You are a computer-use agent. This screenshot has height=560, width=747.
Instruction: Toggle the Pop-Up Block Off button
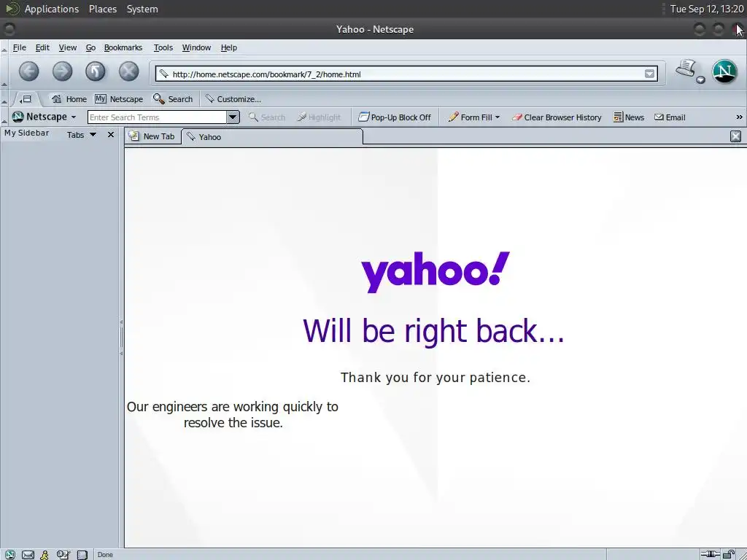(x=395, y=117)
